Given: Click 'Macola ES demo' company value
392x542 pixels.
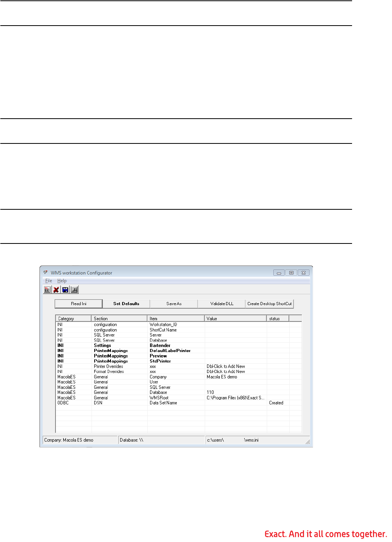Looking at the screenshot, I should click(x=222, y=377).
